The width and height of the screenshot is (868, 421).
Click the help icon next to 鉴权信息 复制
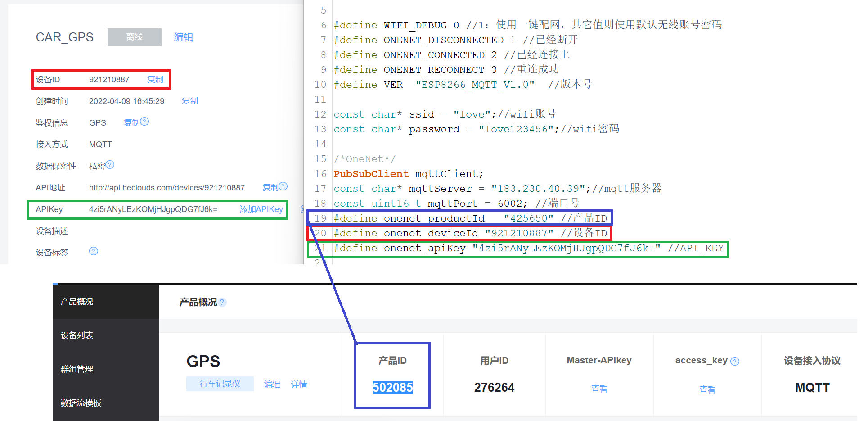(144, 122)
